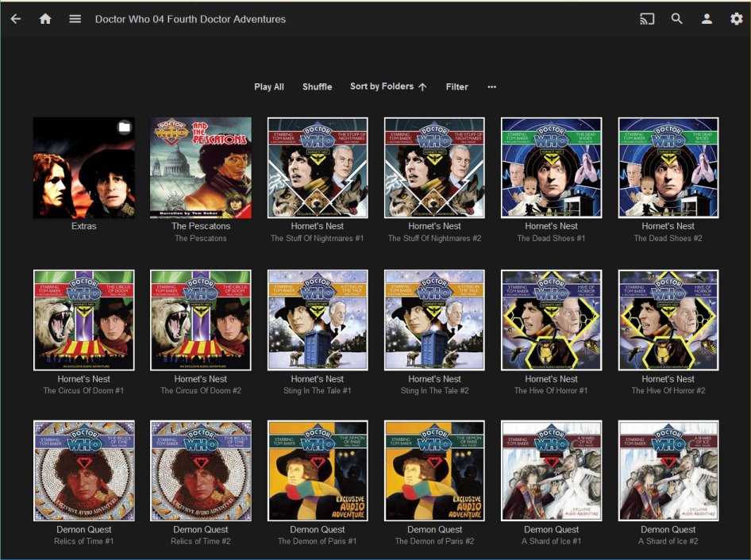The height and width of the screenshot is (560, 751).
Task: Open A Shard of Ice #2 cover
Action: (668, 471)
